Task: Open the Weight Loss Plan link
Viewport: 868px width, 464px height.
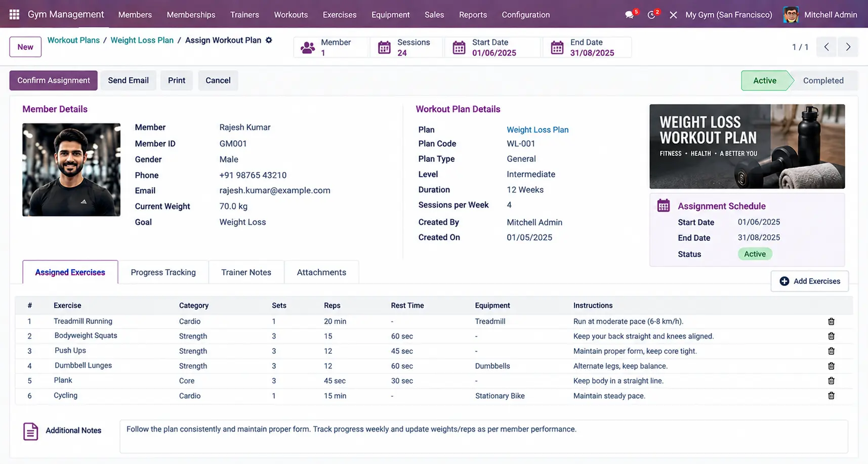Action: click(x=538, y=130)
